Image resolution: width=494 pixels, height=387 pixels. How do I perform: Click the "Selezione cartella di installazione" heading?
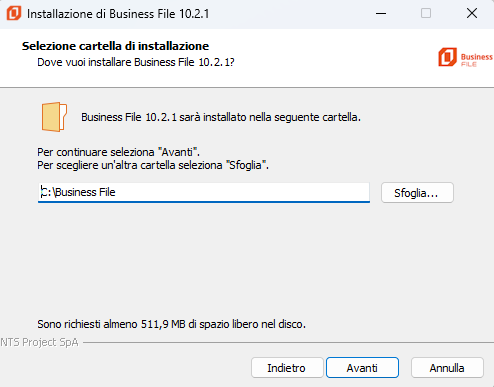[x=115, y=46]
